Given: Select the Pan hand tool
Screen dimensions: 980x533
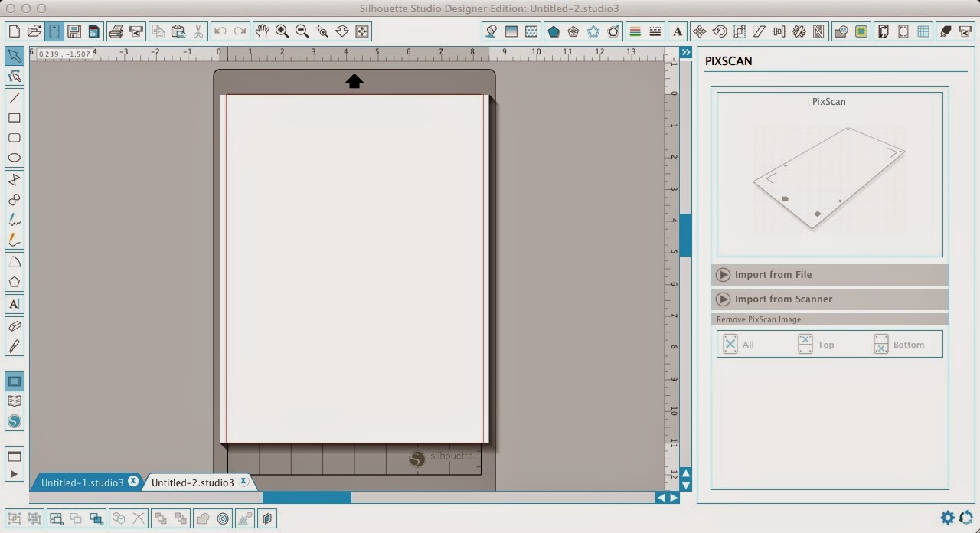Looking at the screenshot, I should click(262, 31).
